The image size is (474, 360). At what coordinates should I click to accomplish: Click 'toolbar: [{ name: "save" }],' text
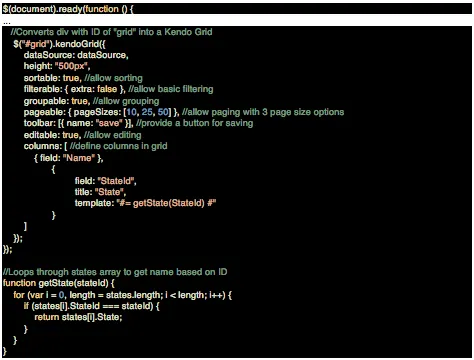(x=79, y=123)
